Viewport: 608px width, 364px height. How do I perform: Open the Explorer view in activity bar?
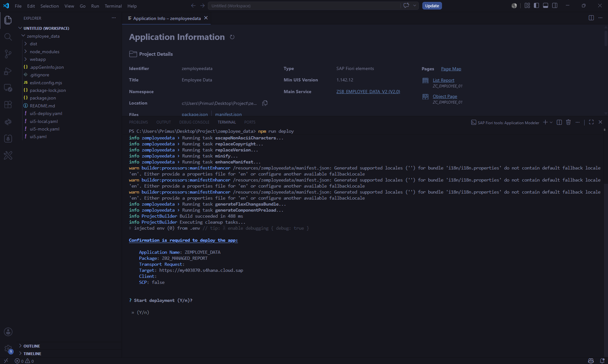pyautogui.click(x=8, y=20)
